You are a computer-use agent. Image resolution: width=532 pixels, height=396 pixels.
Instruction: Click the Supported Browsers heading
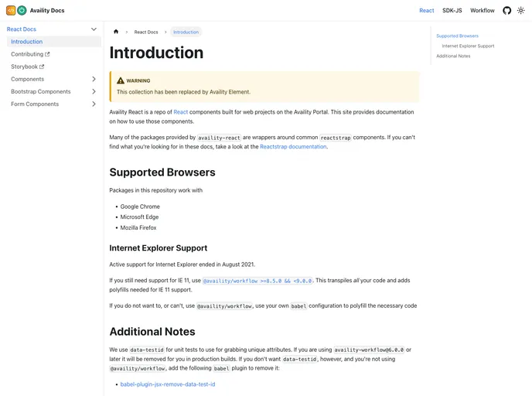pos(162,172)
